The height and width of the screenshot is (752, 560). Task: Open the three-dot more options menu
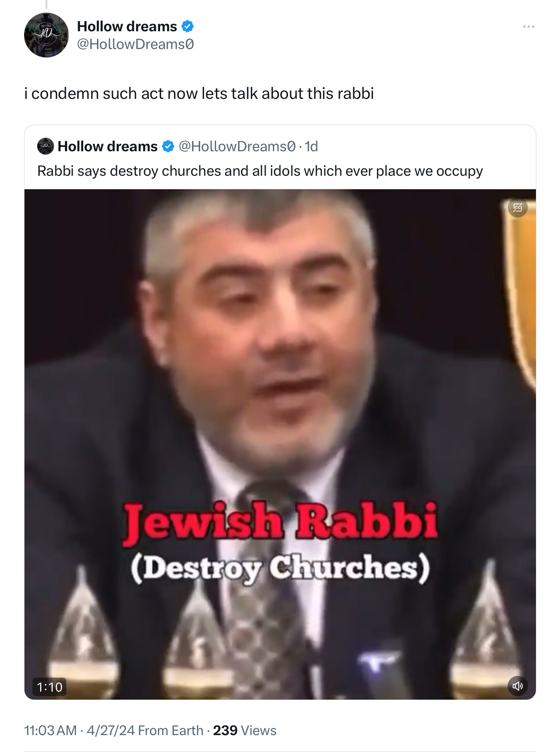point(528,27)
